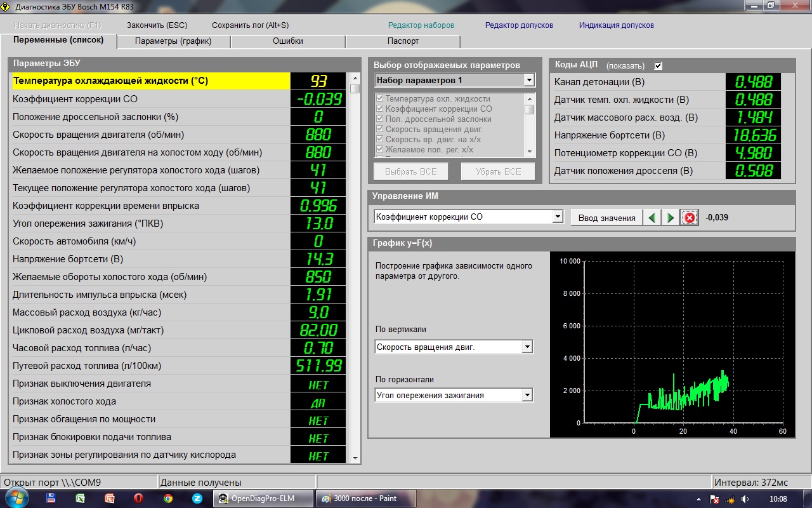Expand the По горизонтали axis dropdown
The width and height of the screenshot is (812, 508).
tap(527, 396)
